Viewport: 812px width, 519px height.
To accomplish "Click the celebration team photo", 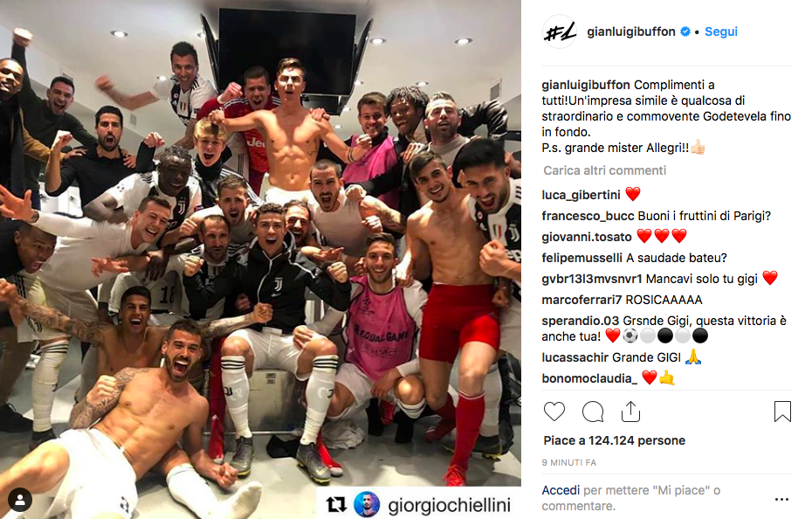I will pos(260,259).
